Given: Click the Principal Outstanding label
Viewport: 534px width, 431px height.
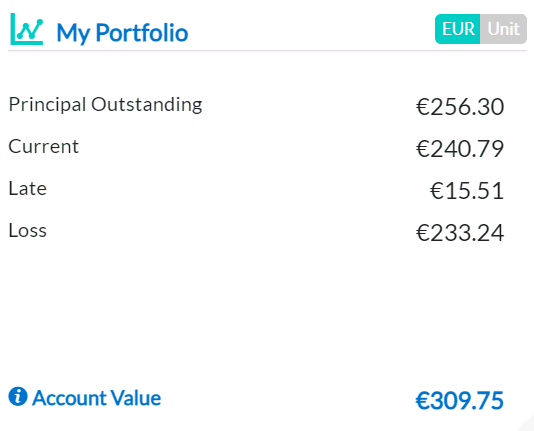Looking at the screenshot, I should tap(106, 105).
